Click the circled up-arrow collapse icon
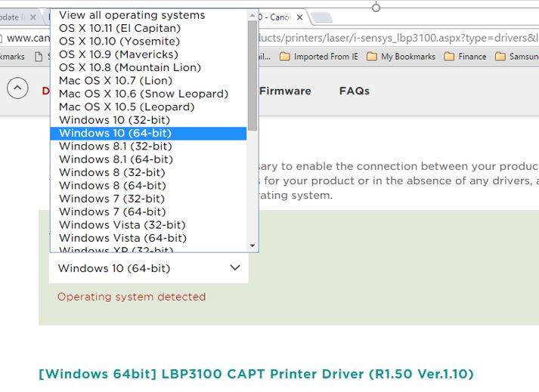The image size is (539, 392). pos(17,89)
